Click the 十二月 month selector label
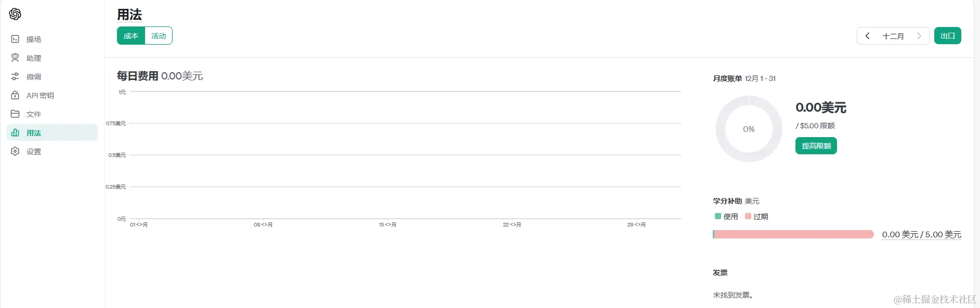Viewport: 980px width, 308px height. click(893, 36)
